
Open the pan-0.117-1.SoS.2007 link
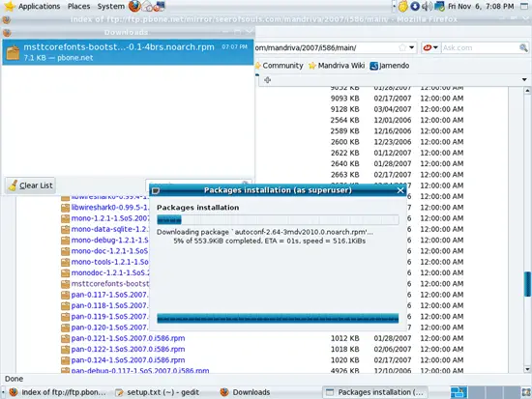(x=110, y=295)
